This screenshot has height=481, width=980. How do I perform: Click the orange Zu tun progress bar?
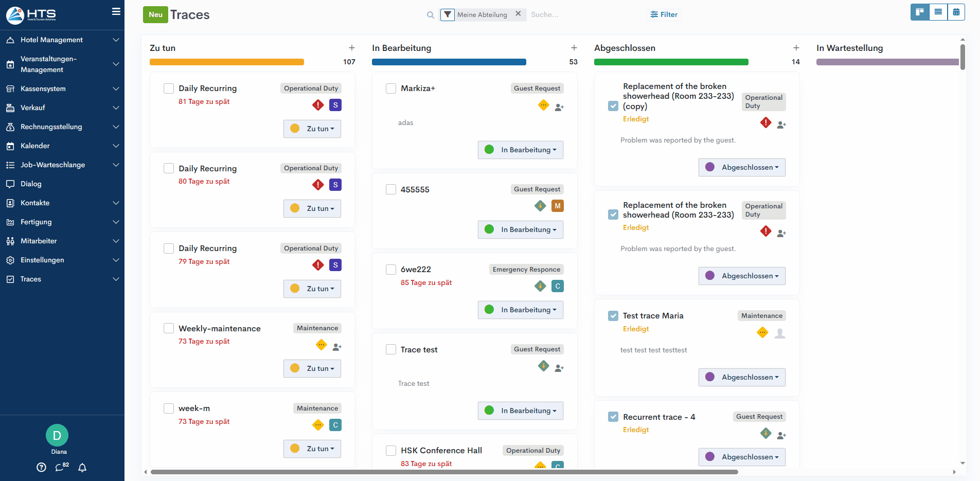(227, 62)
